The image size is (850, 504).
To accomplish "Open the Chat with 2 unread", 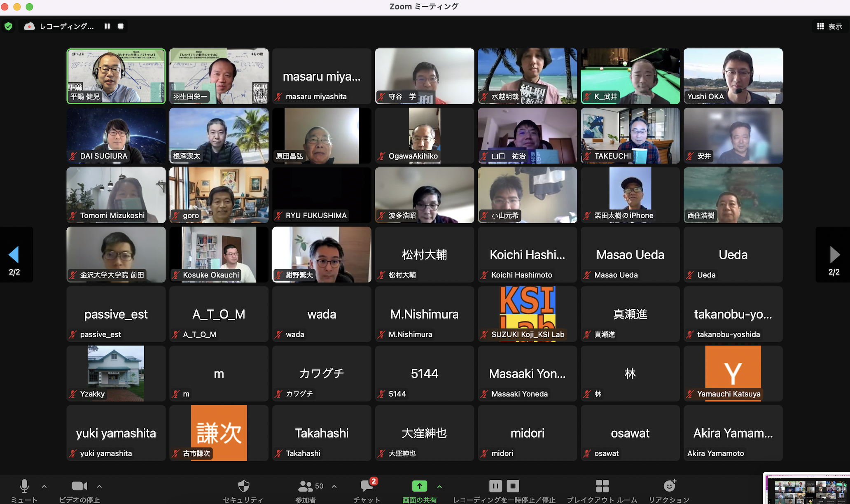I will (x=367, y=486).
